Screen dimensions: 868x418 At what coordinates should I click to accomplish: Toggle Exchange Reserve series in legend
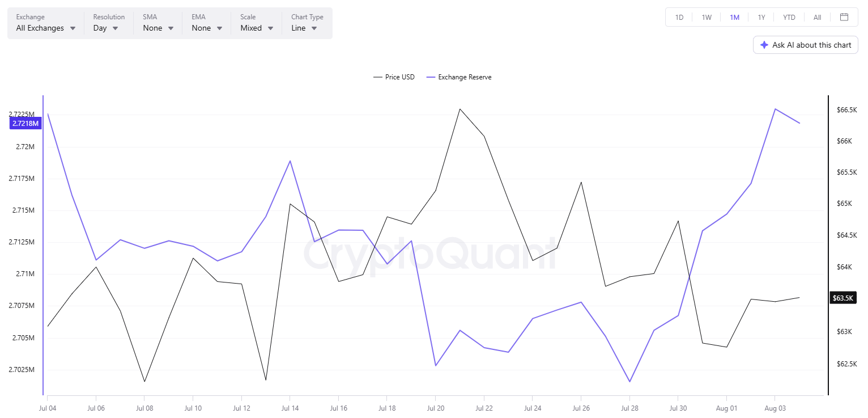click(459, 77)
